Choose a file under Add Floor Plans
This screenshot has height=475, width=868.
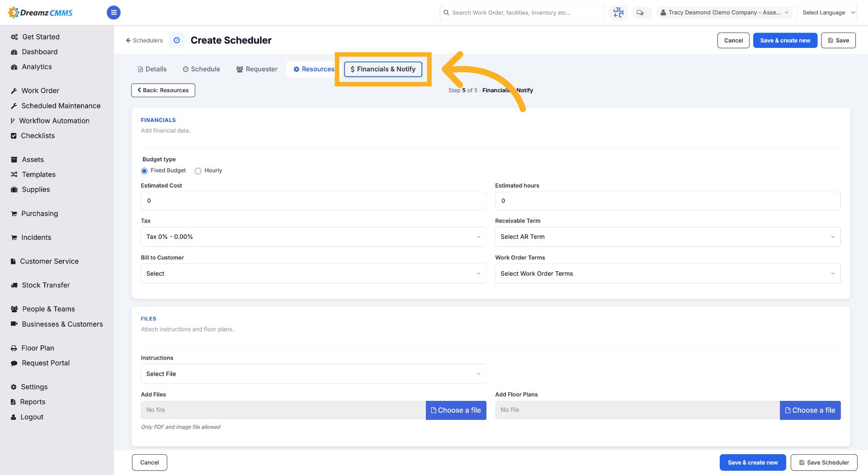pos(810,410)
